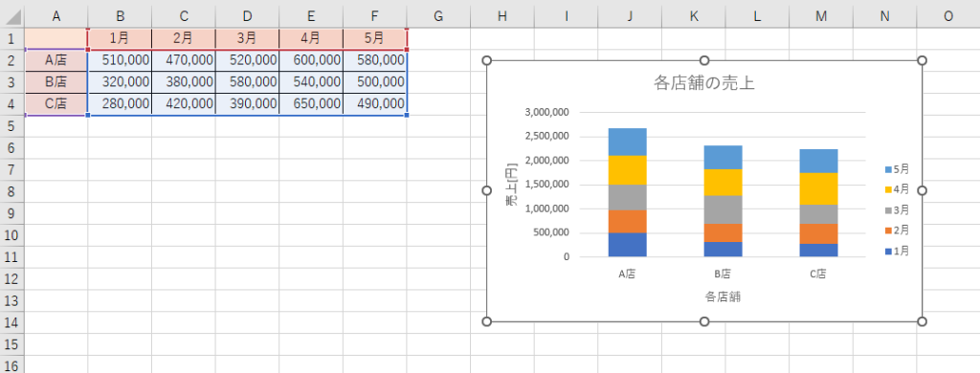Click the 3月 header cell
Viewport: 980px width, 373px height.
pos(248,38)
